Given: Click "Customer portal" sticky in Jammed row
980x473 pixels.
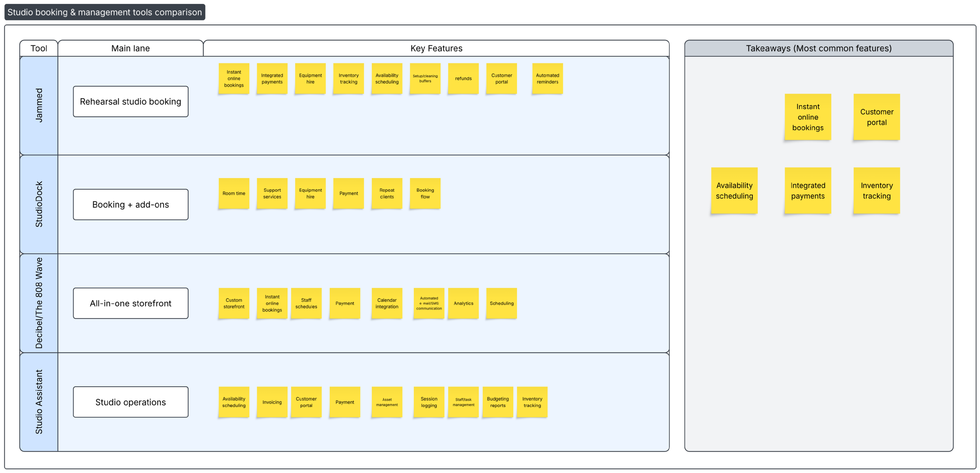Looking at the screenshot, I should [502, 78].
